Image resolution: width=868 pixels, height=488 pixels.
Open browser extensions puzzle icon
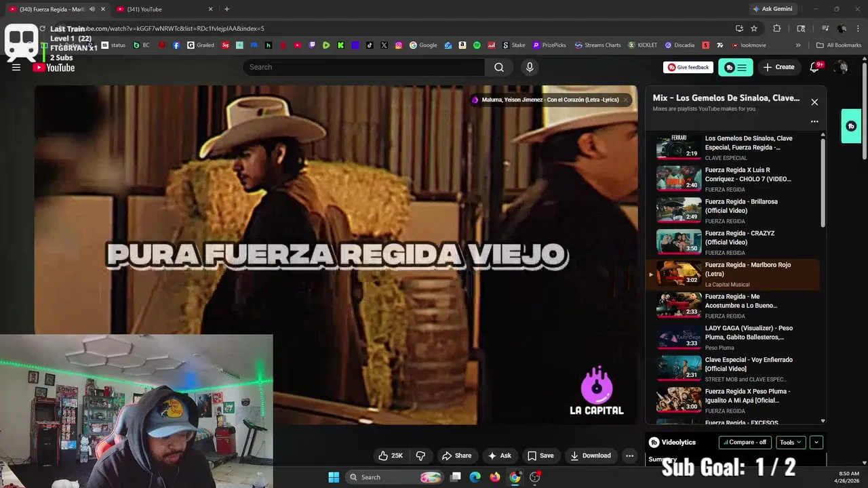(777, 28)
